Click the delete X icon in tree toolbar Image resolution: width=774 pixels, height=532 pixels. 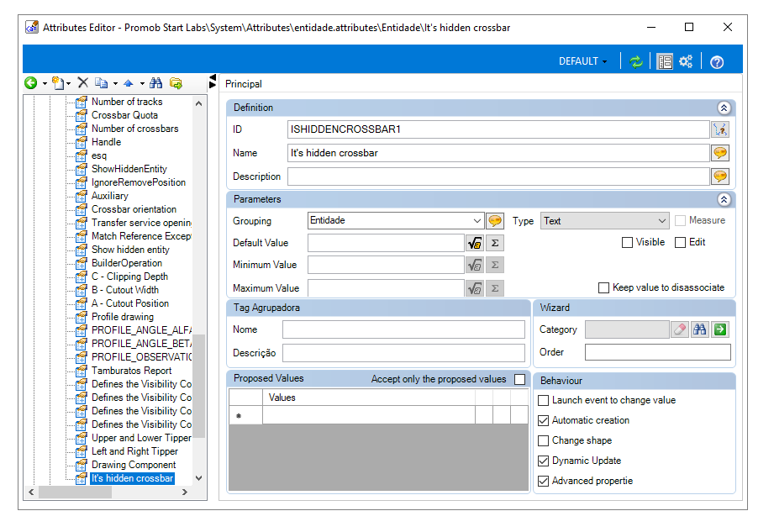pyautogui.click(x=83, y=83)
